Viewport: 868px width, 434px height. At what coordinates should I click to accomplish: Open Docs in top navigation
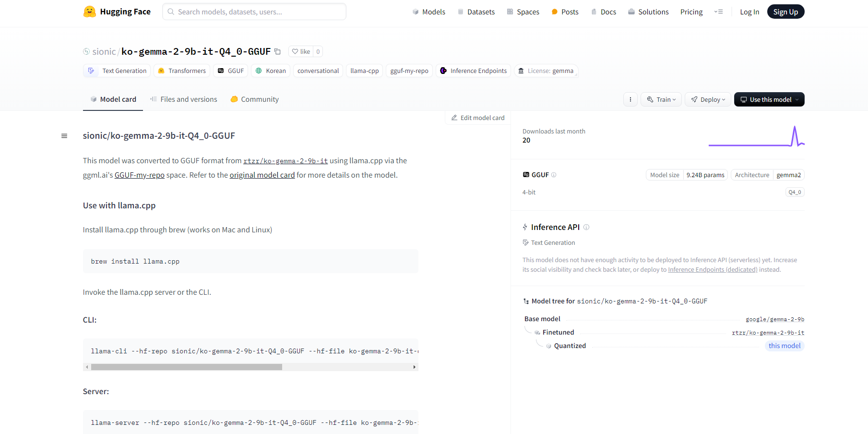604,12
